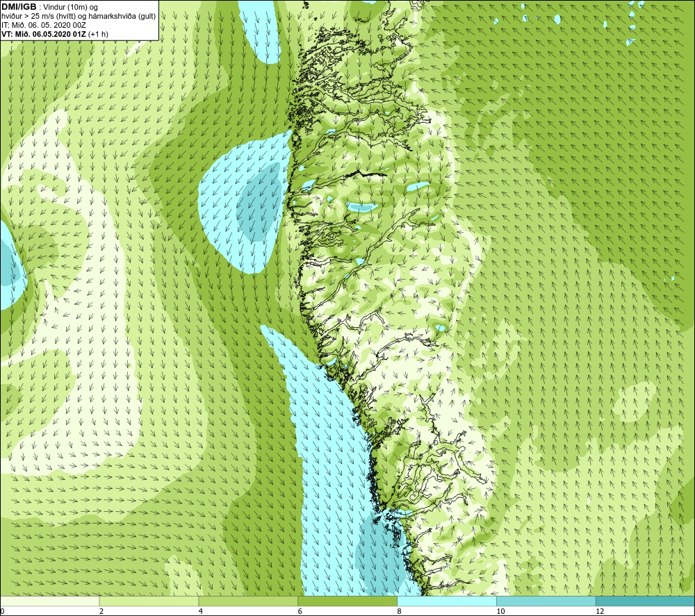
Task: Click the scale value '4'
Action: click(201, 612)
